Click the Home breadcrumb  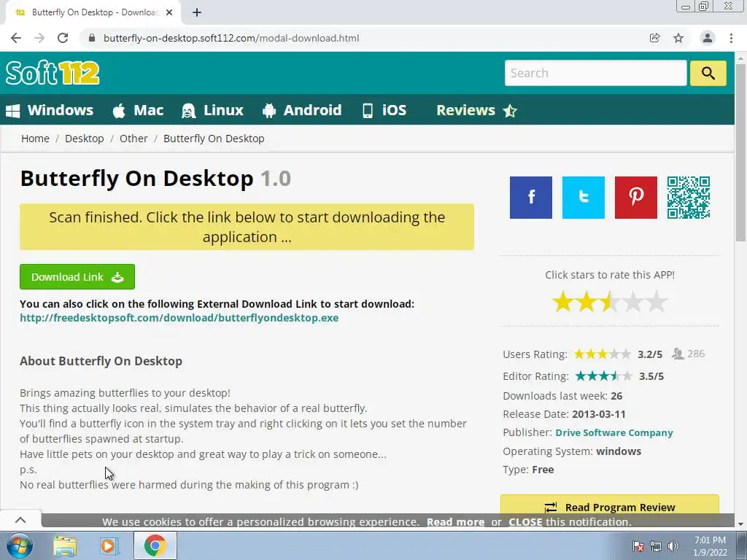(x=35, y=139)
